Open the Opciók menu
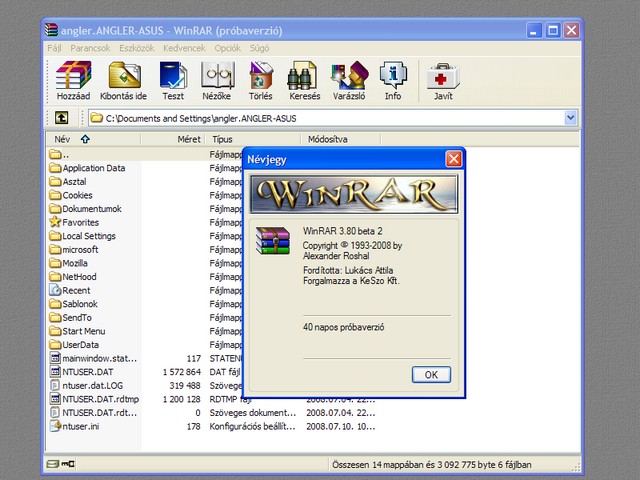The image size is (640, 480). coord(228,48)
